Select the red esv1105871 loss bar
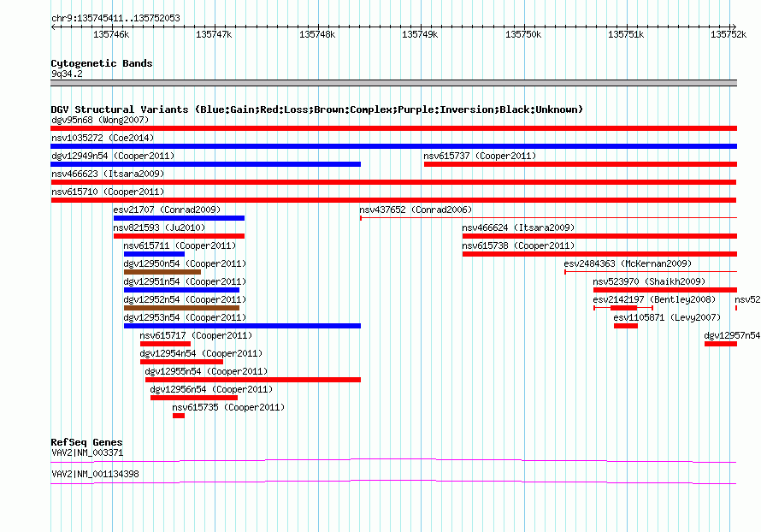Image resolution: width=761 pixels, height=532 pixels. 626,326
